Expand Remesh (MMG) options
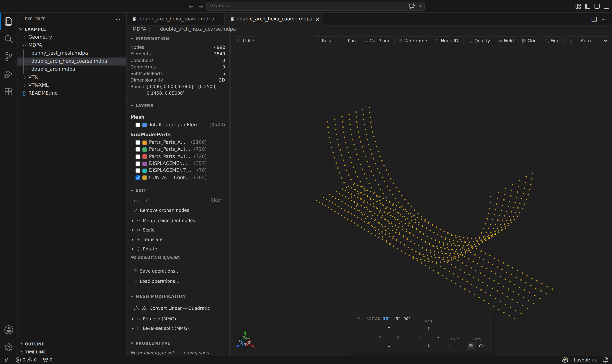The width and height of the screenshot is (612, 364). pos(133,319)
